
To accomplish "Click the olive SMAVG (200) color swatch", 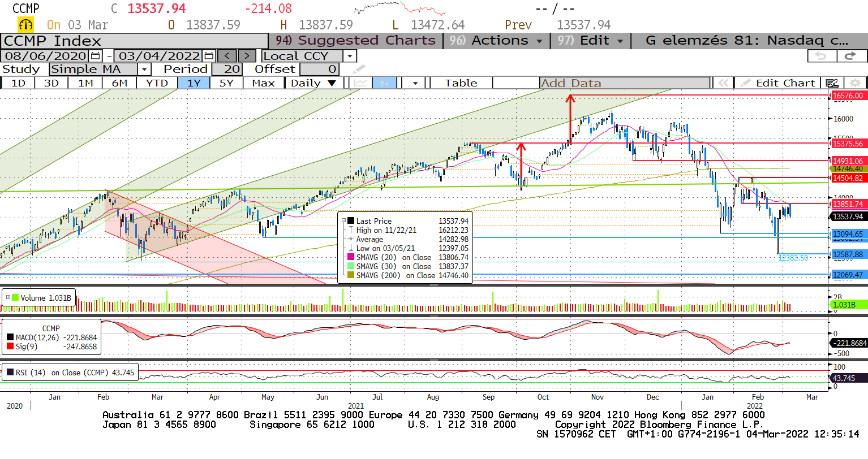I will pyautogui.click(x=351, y=275).
